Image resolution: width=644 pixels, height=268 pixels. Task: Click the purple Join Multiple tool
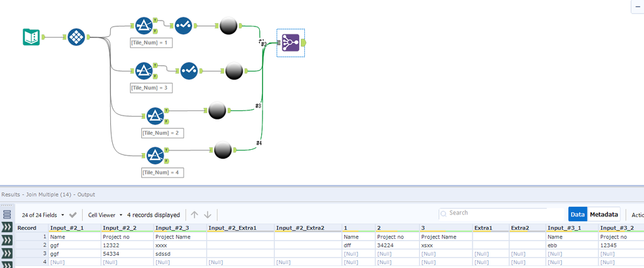pos(291,43)
